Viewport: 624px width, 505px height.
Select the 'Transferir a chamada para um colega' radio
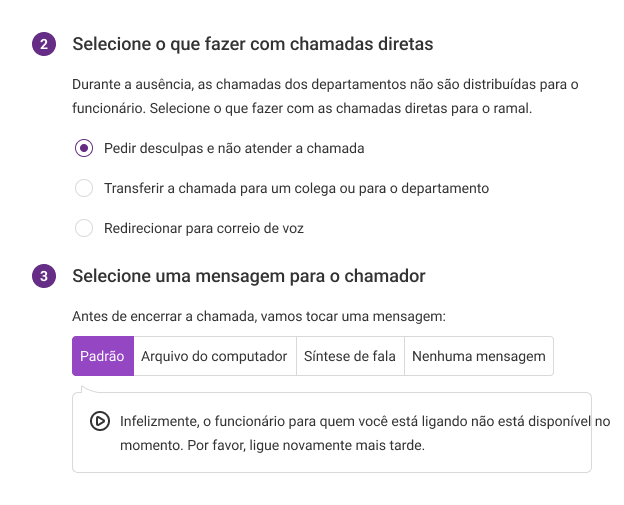click(x=84, y=188)
